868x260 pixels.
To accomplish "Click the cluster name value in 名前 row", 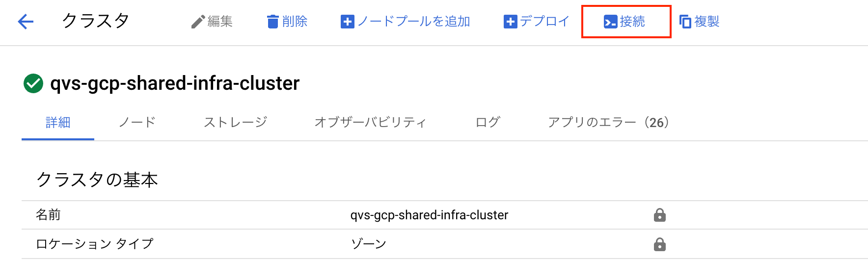I will click(x=429, y=215).
